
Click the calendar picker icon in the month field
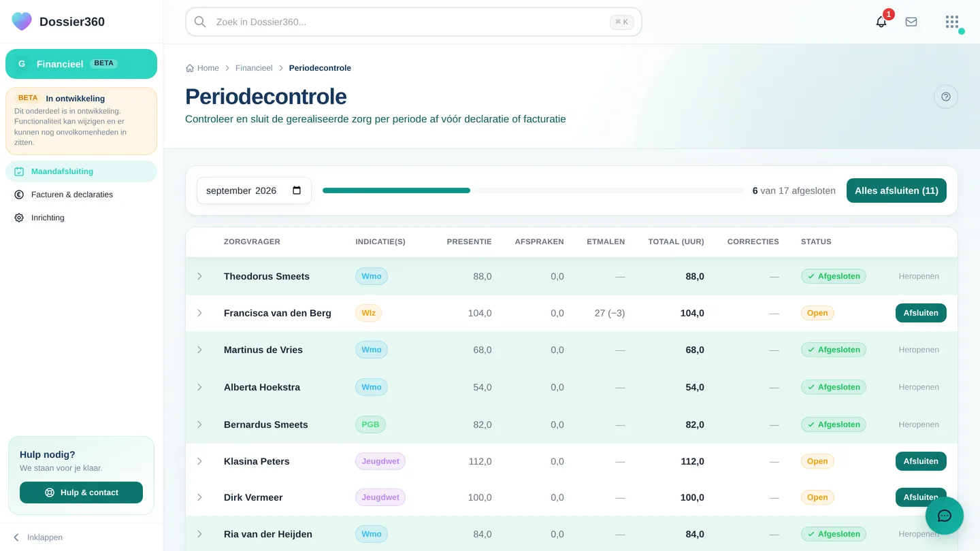pos(297,190)
